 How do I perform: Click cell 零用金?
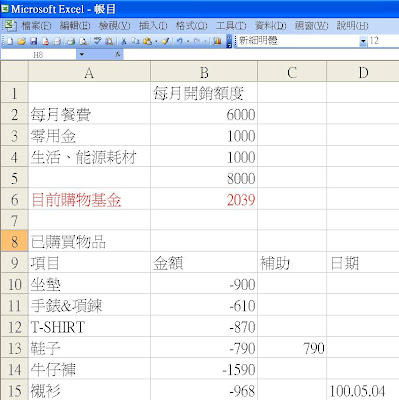[x=89, y=136]
